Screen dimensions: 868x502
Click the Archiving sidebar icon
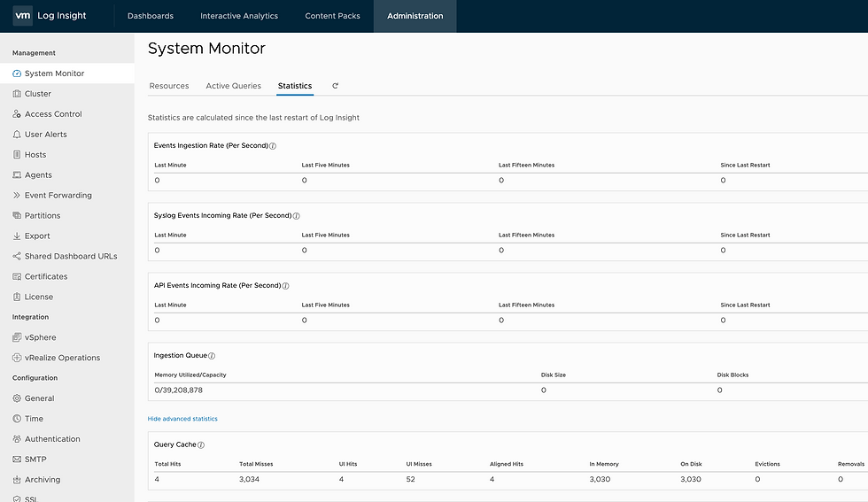point(17,479)
